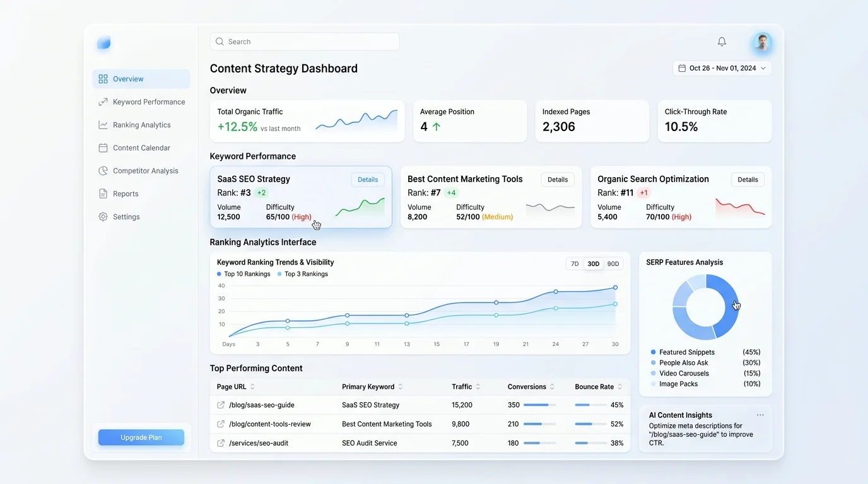
Task: Click the SERP Features donut chart
Action: tap(705, 307)
